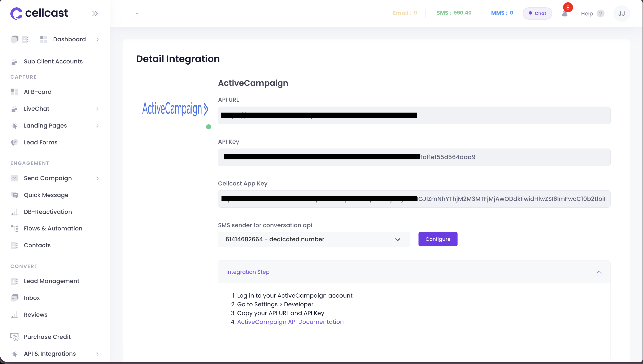This screenshot has width=643, height=364.
Task: Open the Contacts menu item
Action: (x=37, y=245)
